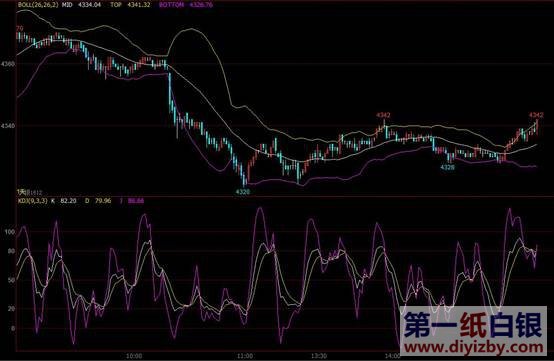
Task: Click the 13:30 time axis label
Action: 319,356
